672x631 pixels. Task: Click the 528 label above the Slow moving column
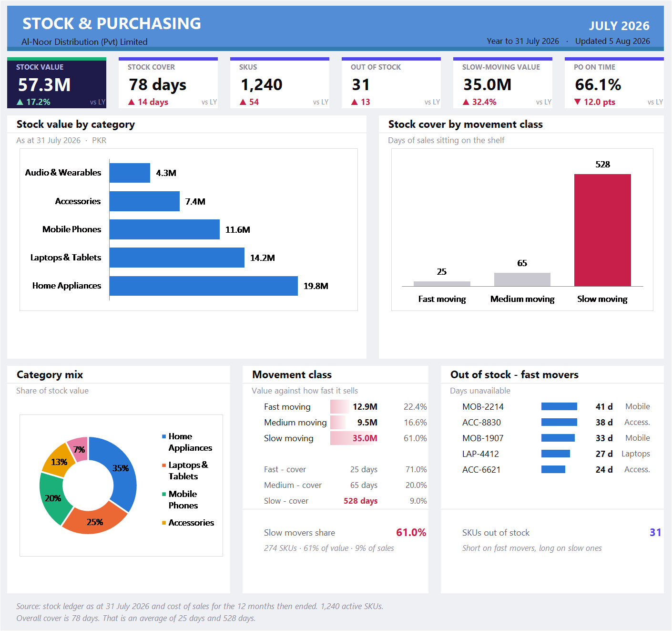click(x=603, y=165)
